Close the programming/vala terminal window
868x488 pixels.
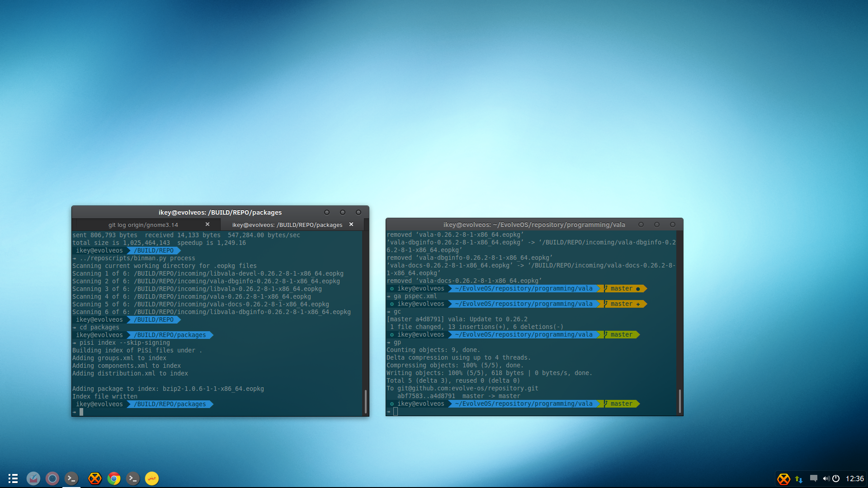[673, 225]
